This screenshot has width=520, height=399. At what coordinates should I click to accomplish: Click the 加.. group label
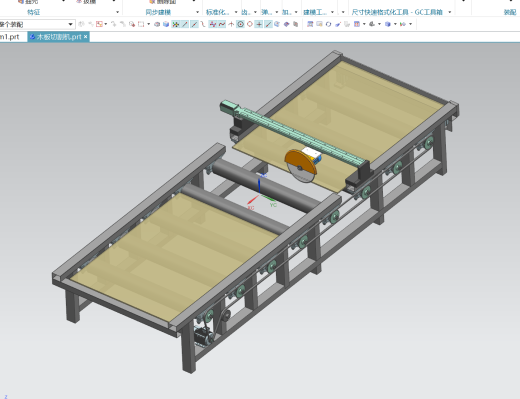pyautogui.click(x=286, y=12)
